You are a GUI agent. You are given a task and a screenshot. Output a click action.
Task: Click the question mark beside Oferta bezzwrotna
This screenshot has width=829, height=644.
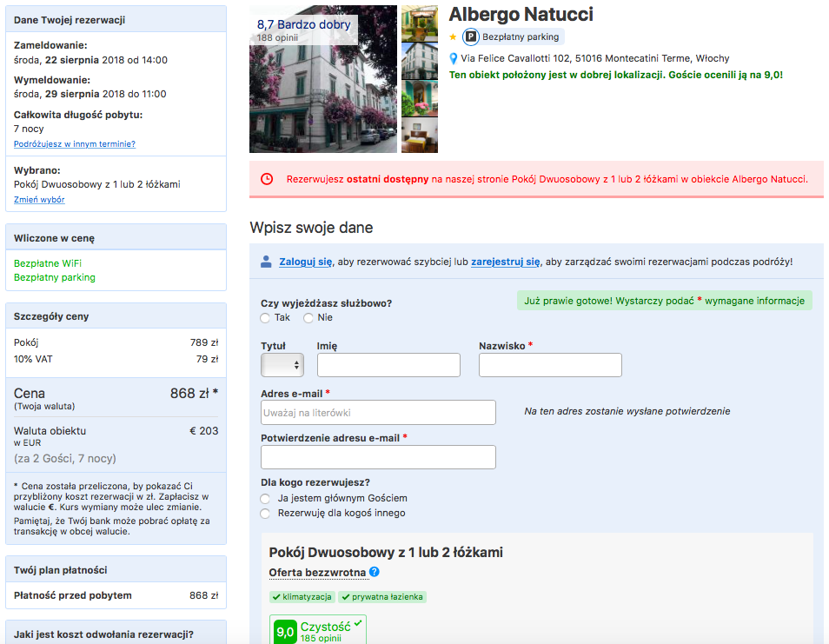coord(375,572)
